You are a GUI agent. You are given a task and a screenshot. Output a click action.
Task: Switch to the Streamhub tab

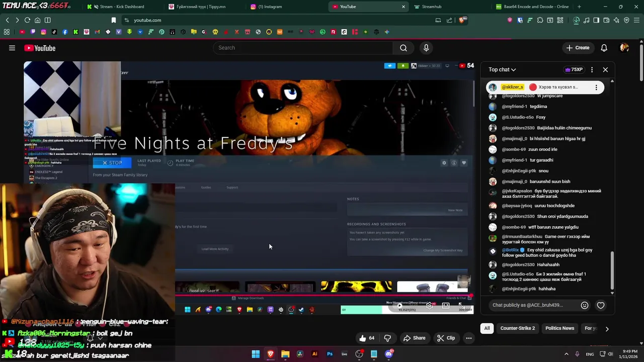[431, 7]
